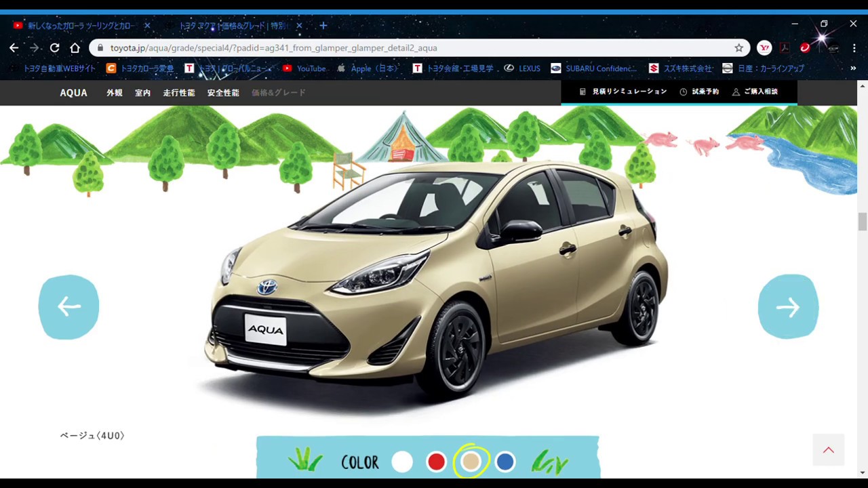Open the red swirl extension icon
Image resolution: width=868 pixels, height=488 pixels.
point(805,48)
